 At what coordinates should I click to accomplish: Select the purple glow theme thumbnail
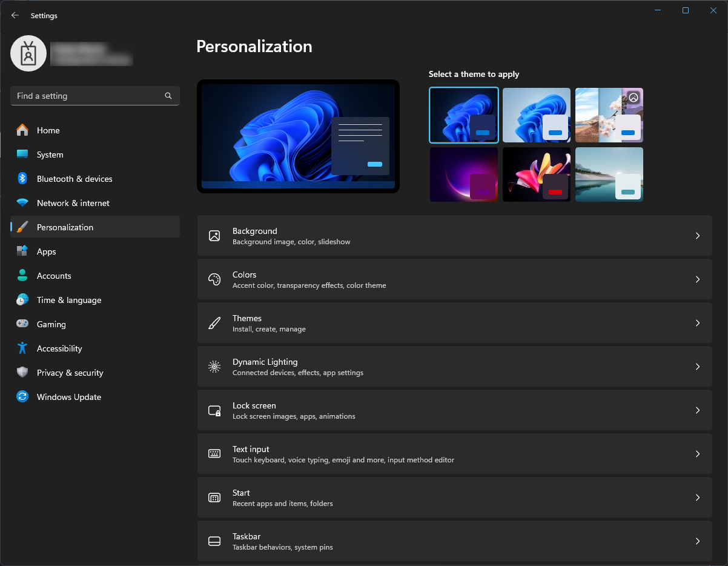pyautogui.click(x=463, y=175)
